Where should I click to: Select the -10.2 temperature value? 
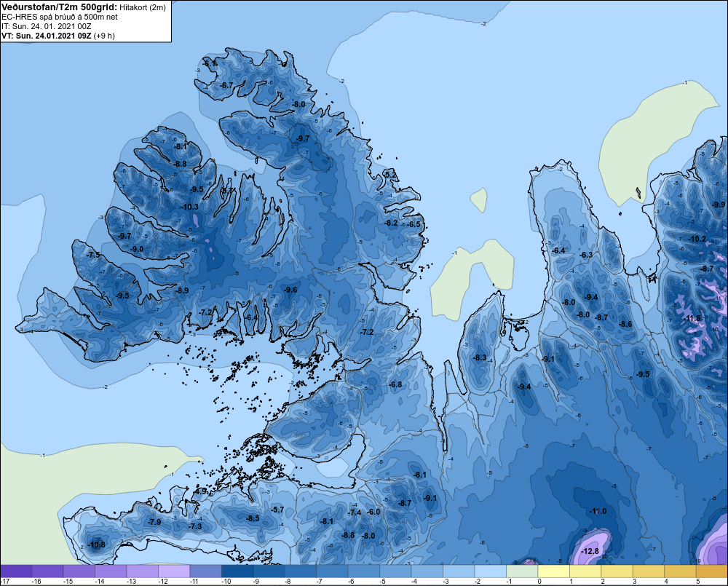[697, 239]
